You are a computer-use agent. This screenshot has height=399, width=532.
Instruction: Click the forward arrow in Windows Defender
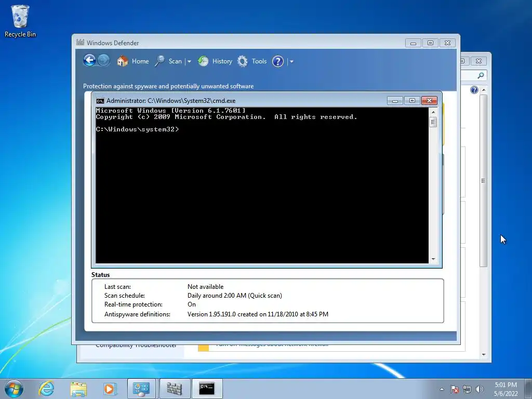104,61
